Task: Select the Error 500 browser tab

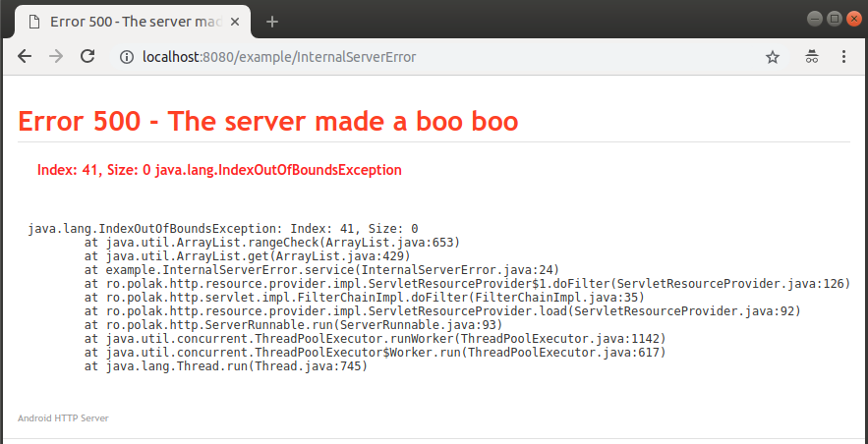Action: [133, 23]
